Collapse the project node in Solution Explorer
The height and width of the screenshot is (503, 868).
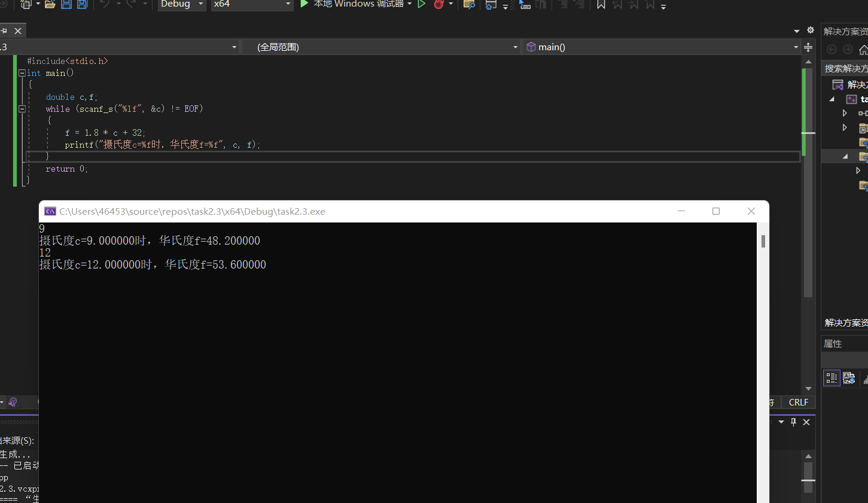pos(832,99)
